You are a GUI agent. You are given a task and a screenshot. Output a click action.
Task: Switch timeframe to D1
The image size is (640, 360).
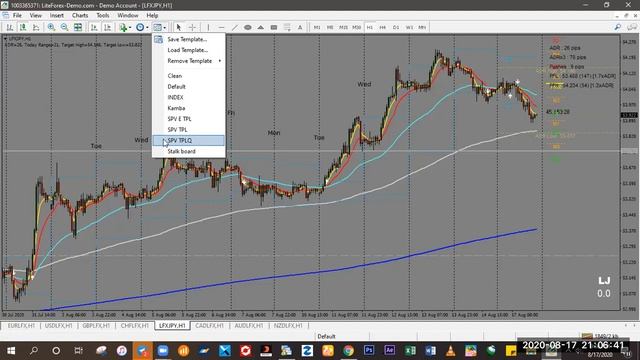pyautogui.click(x=396, y=27)
